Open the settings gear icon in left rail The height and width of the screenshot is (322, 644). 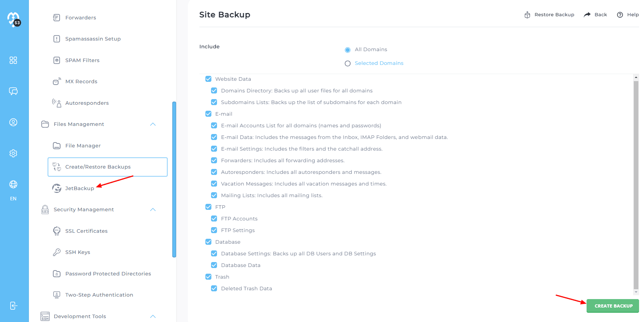[x=13, y=153]
